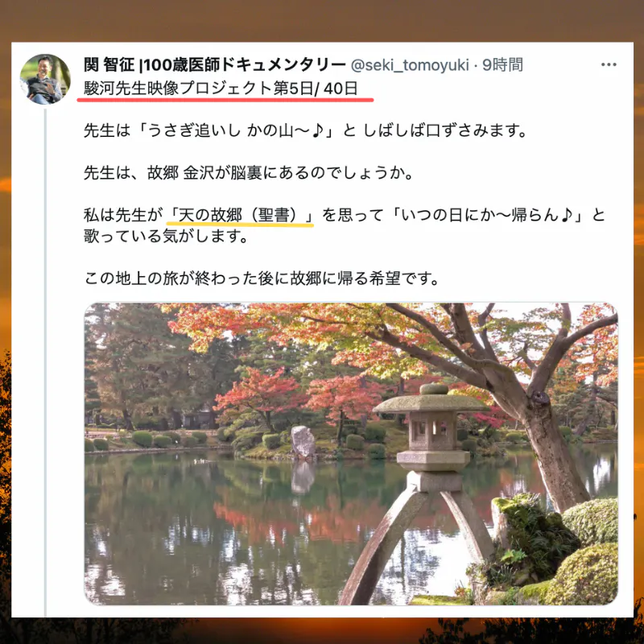Click the profile avatar of 関 智征
The height and width of the screenshot is (644, 644).
(45, 79)
